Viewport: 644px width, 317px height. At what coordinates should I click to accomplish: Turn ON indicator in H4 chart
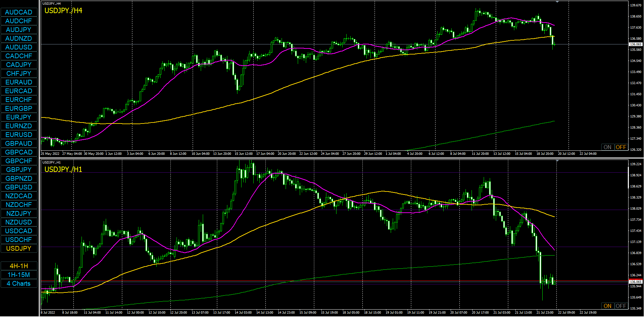(608, 147)
